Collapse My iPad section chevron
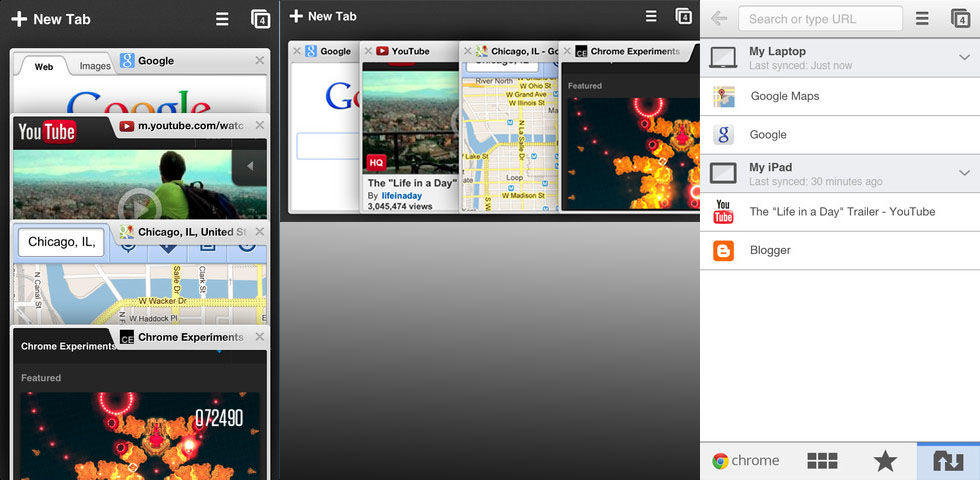 click(964, 173)
